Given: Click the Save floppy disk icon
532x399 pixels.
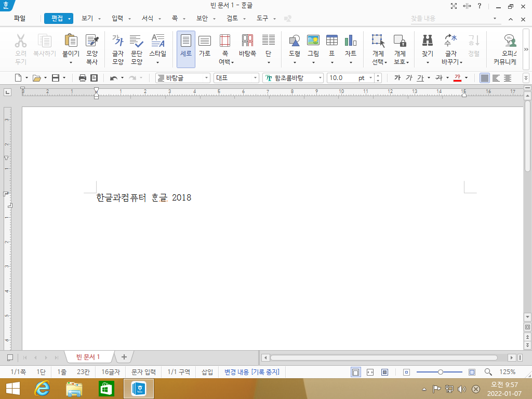Looking at the screenshot, I should point(55,78).
